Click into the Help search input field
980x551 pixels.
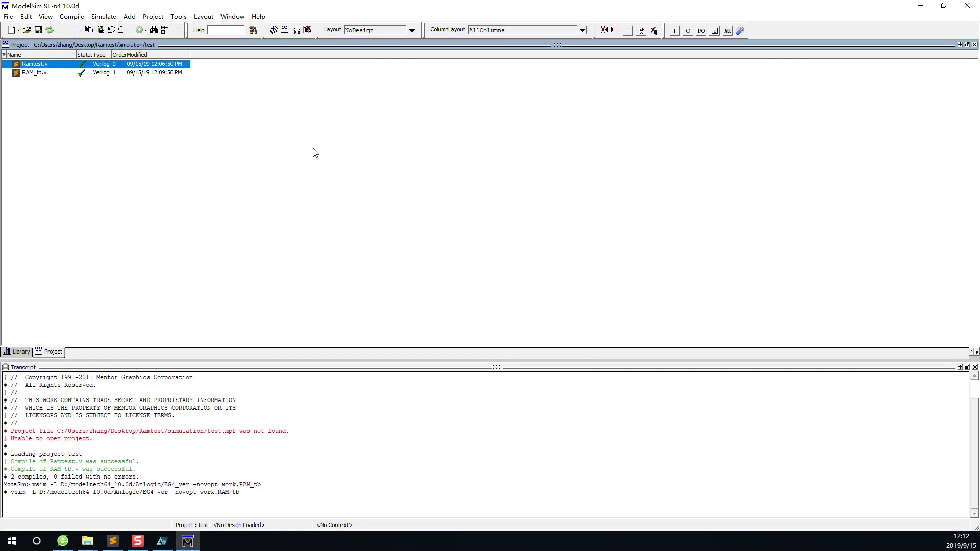(x=227, y=30)
